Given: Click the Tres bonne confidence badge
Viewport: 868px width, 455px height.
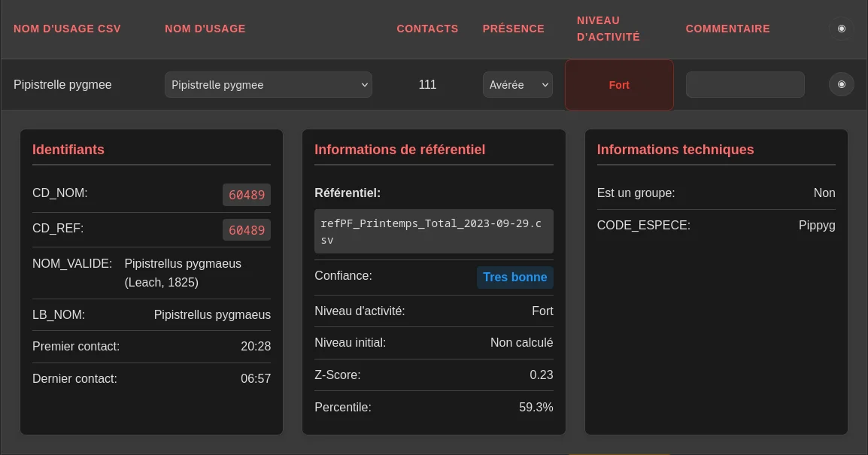Looking at the screenshot, I should click(x=514, y=278).
